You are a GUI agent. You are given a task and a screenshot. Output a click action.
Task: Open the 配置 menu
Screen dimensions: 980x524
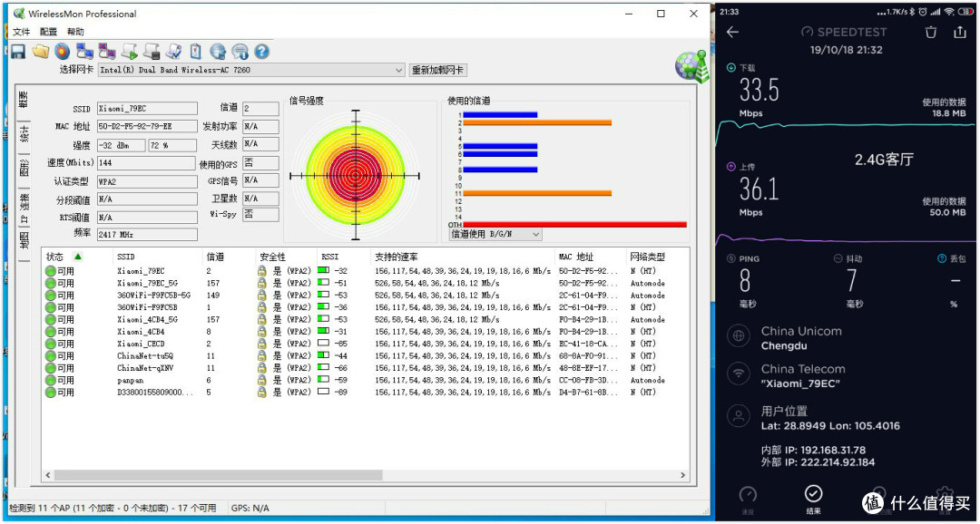coord(48,32)
